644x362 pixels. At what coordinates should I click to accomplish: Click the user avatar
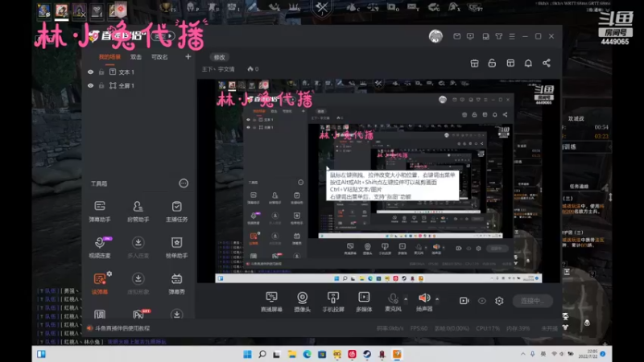(436, 36)
